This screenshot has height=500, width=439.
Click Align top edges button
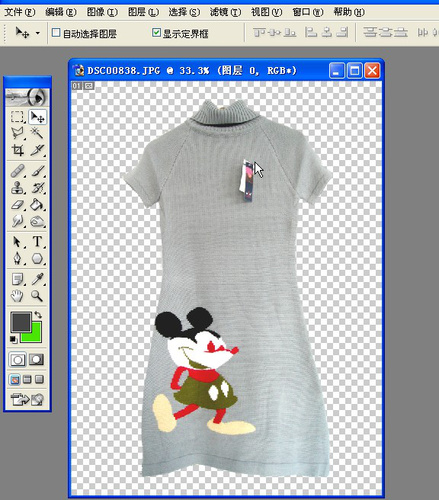259,32
